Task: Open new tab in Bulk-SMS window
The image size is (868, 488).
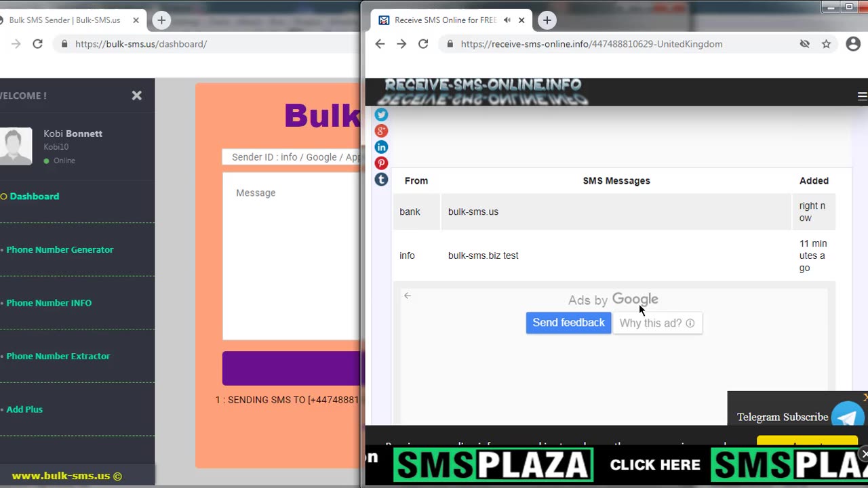Action: click(x=161, y=20)
